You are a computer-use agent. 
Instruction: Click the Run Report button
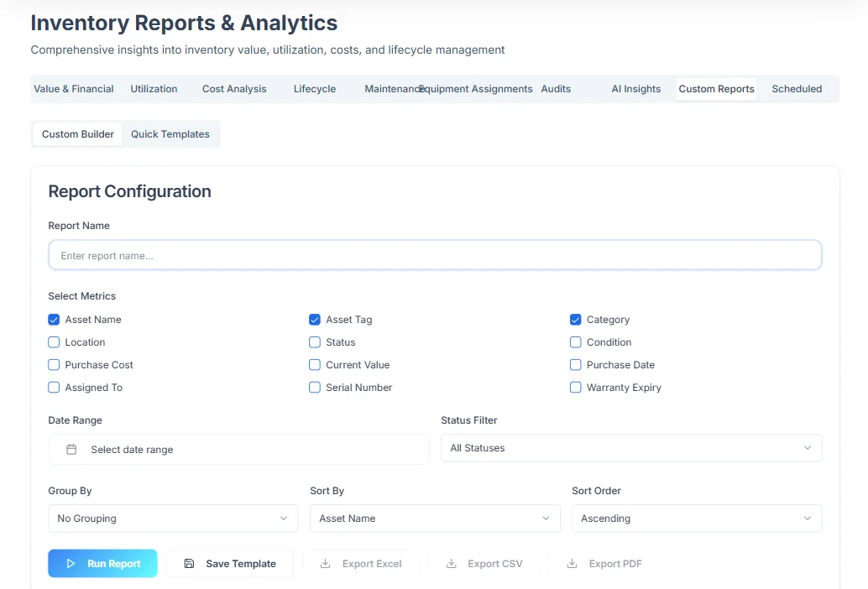[x=103, y=564]
